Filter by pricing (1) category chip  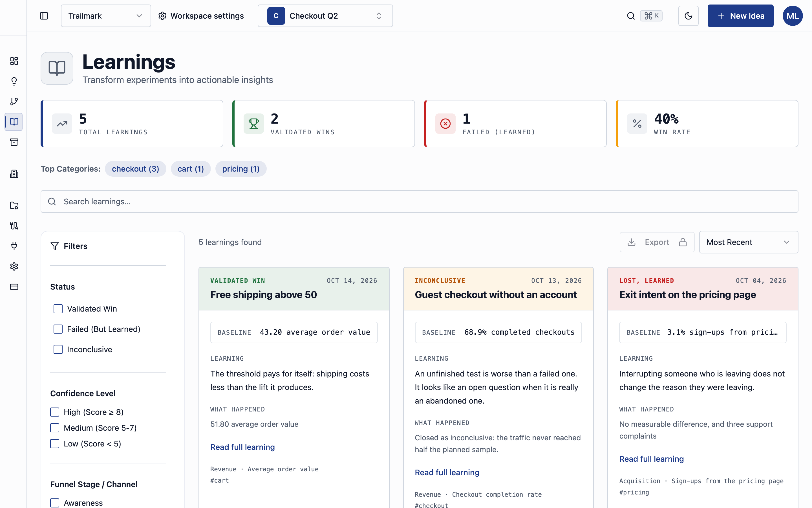pyautogui.click(x=240, y=169)
